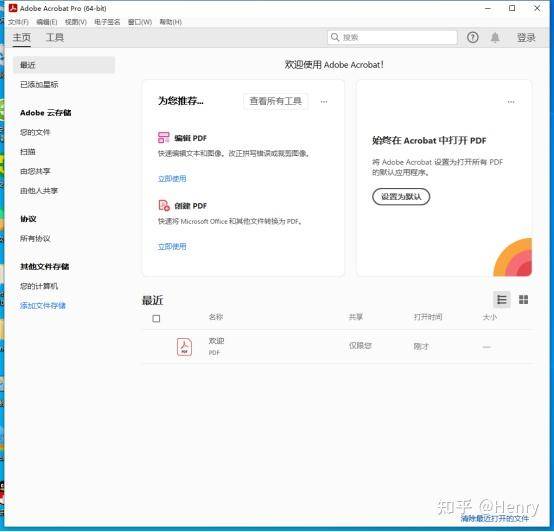This screenshot has height=532, width=554.
Task: Click the 编辑 PDF heading
Action: (x=190, y=138)
